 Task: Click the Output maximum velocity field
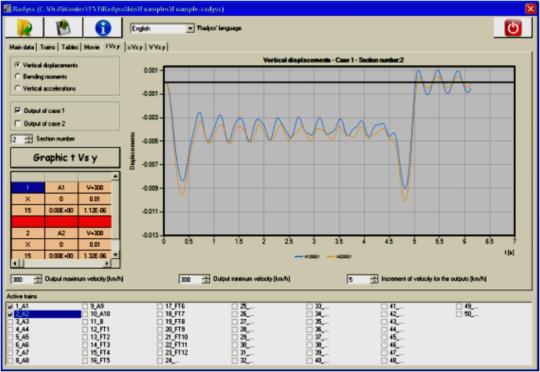pyautogui.click(x=23, y=279)
